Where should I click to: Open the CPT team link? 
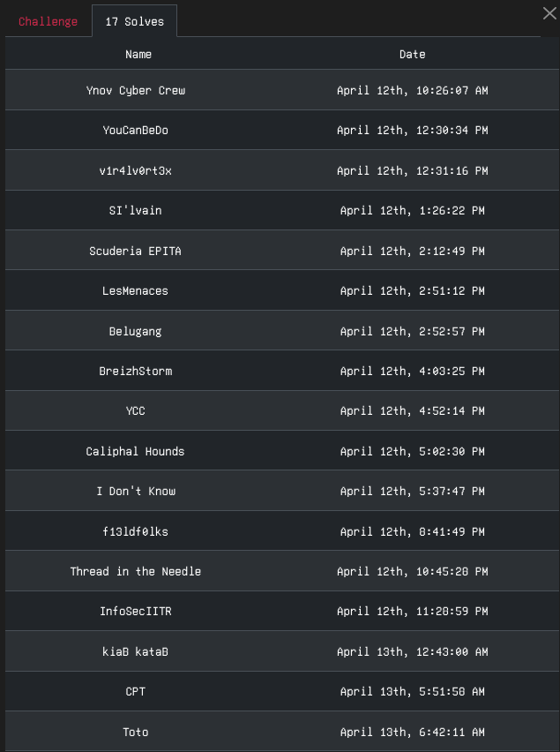[136, 692]
